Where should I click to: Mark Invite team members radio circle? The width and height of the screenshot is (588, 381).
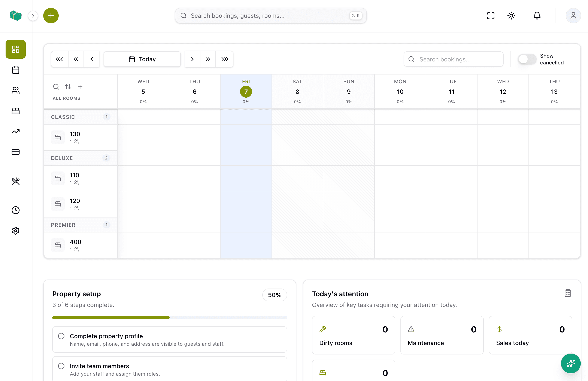pyautogui.click(x=61, y=366)
